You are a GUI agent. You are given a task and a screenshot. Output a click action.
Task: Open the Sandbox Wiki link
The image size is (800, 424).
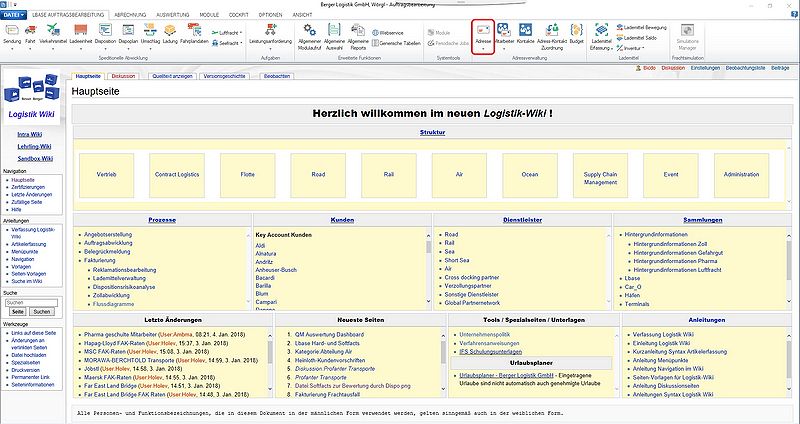pyautogui.click(x=35, y=159)
